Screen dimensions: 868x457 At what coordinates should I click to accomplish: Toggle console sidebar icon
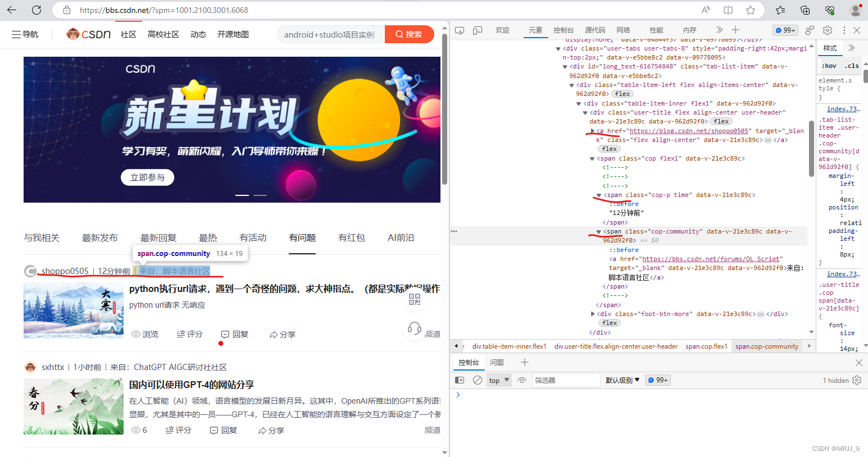460,380
